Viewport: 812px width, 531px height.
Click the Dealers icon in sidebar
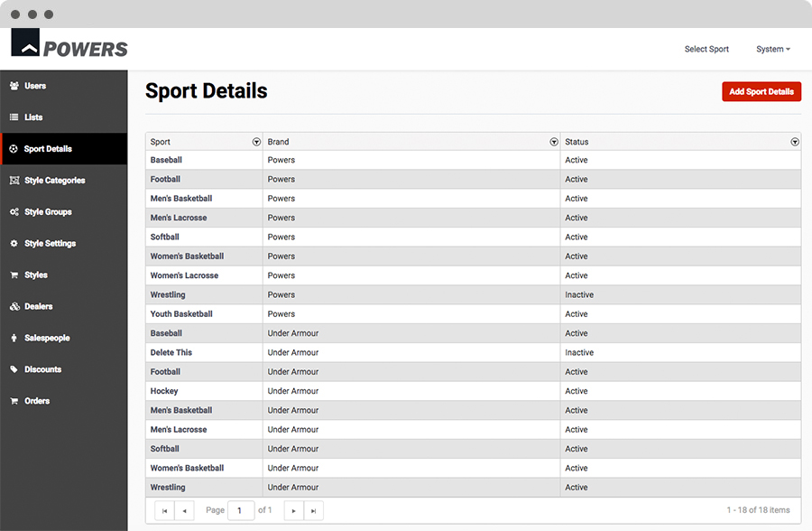(14, 306)
